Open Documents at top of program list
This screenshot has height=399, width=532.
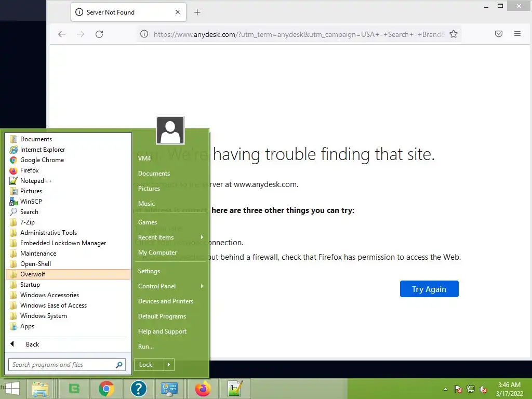point(68,139)
